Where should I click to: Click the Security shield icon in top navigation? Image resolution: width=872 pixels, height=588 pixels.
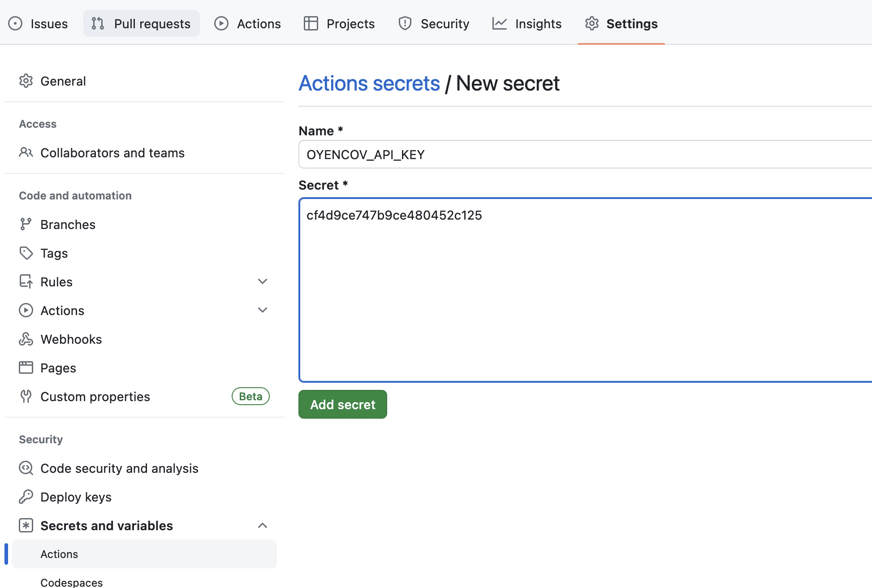click(x=405, y=23)
